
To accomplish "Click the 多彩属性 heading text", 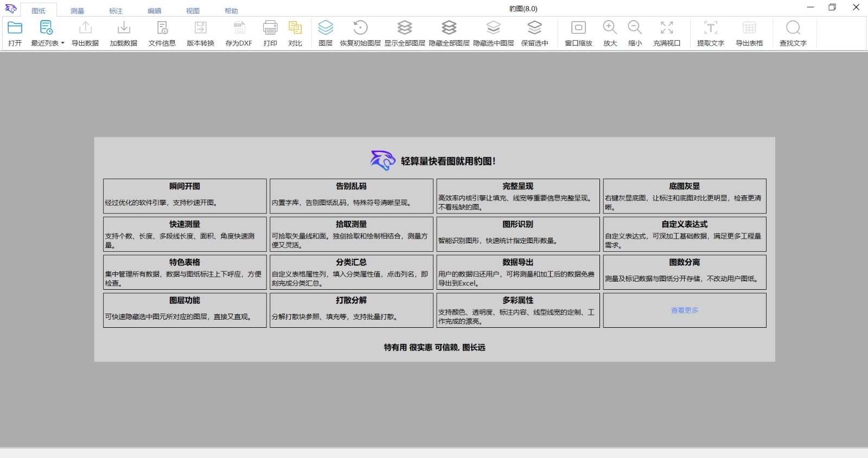I will point(518,300).
